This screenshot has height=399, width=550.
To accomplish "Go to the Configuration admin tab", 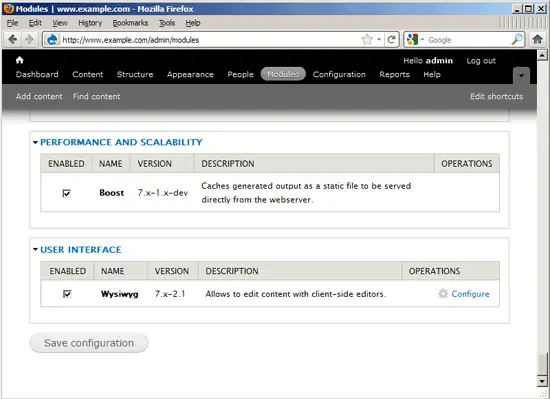I will [x=339, y=74].
